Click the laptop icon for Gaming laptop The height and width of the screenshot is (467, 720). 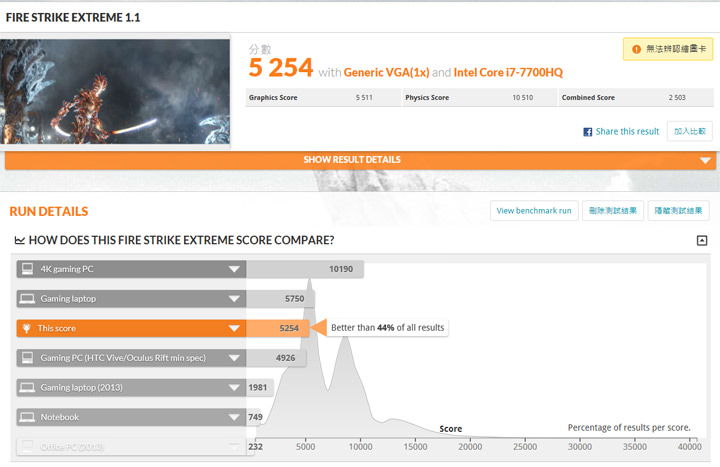click(27, 298)
